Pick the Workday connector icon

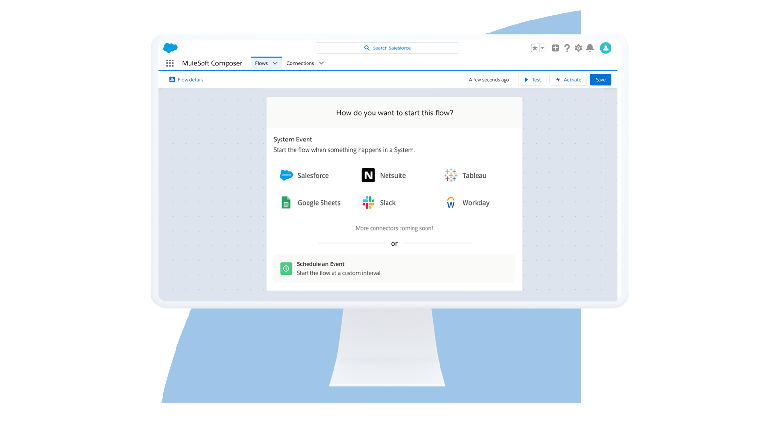pyautogui.click(x=451, y=202)
